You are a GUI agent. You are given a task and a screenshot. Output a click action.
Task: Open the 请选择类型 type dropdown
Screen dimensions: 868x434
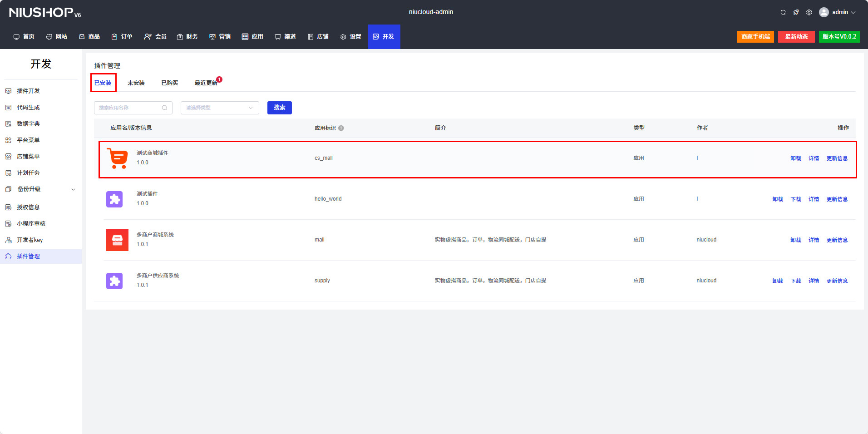(220, 108)
